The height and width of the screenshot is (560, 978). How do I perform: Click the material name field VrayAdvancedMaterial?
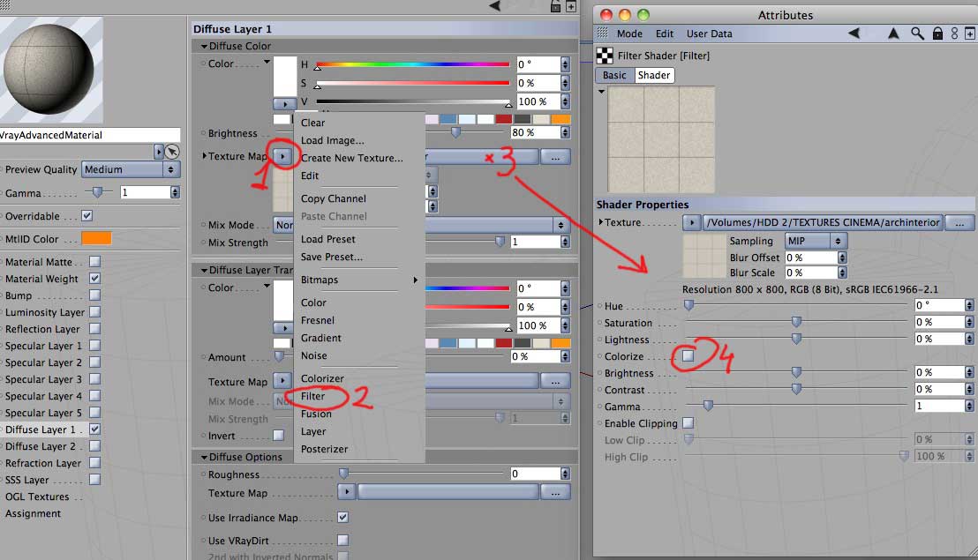pyautogui.click(x=90, y=135)
